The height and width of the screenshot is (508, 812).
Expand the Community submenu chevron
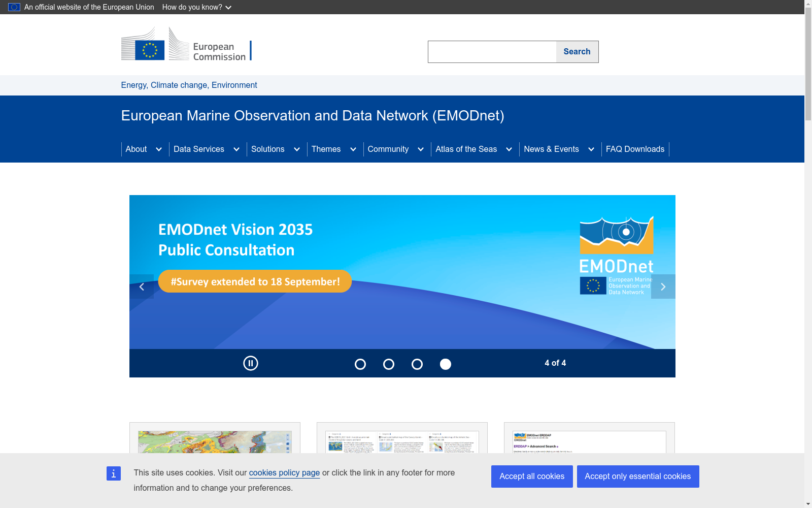point(421,149)
